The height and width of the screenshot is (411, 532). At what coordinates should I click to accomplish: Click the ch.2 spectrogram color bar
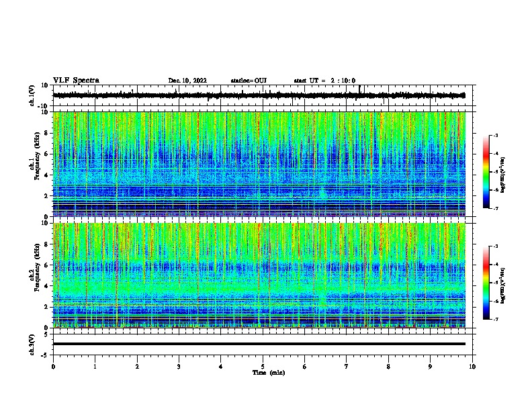[x=486, y=283]
